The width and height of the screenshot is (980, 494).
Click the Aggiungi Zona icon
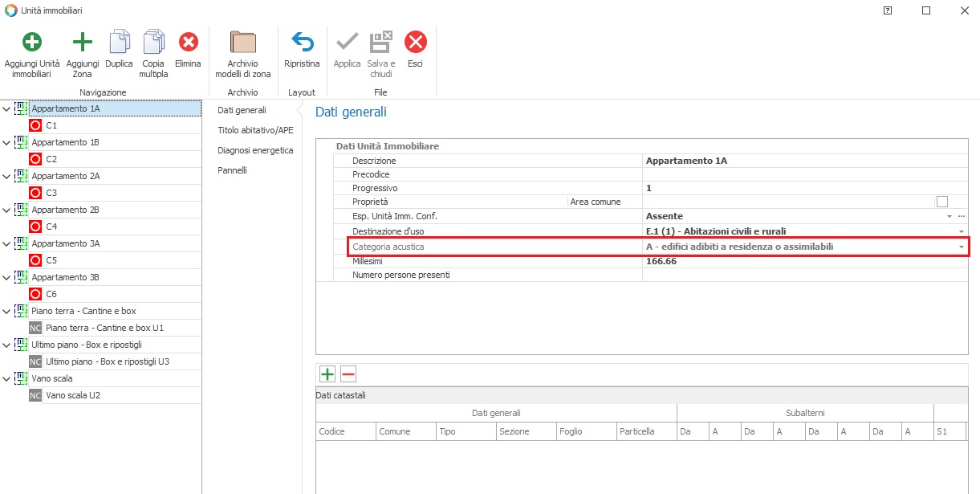tap(83, 43)
